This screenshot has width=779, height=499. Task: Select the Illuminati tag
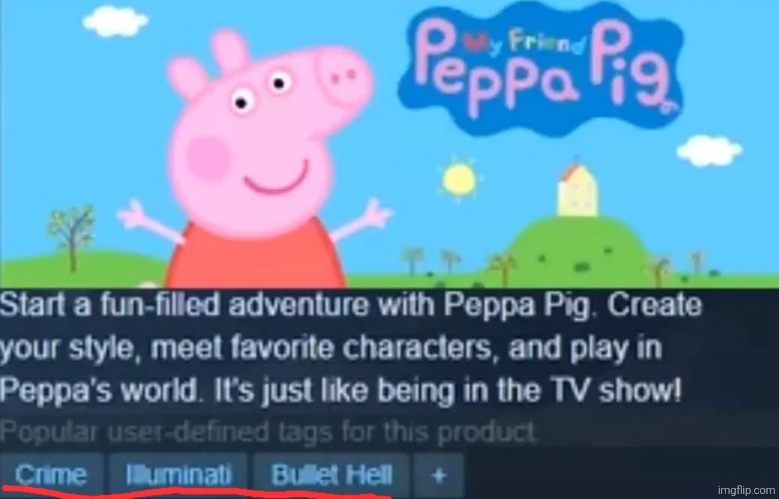[x=179, y=475]
